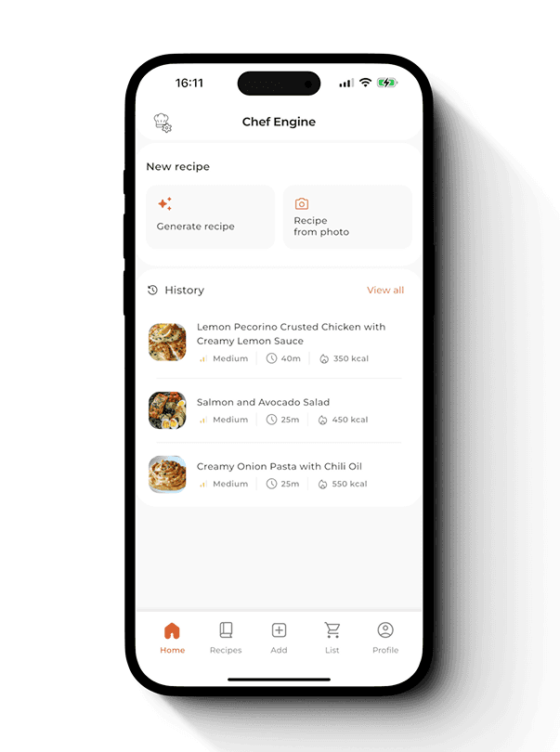
Task: Select Salmon and Avocado Salad title
Action: (x=263, y=402)
